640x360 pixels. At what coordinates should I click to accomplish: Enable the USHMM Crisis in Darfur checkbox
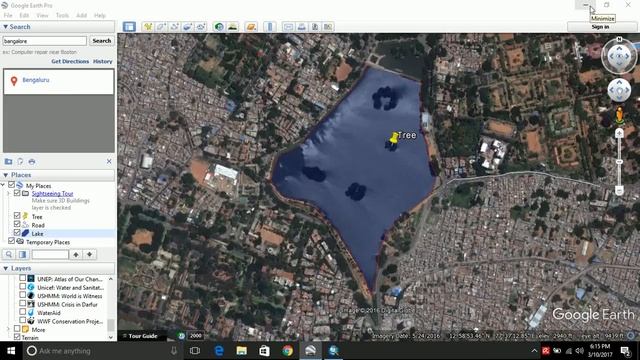click(x=23, y=303)
